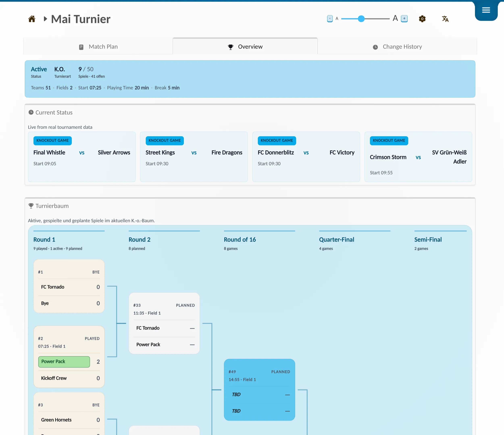Open Street Kings vs Fire Dragons game card
This screenshot has width=504, height=435.
194,157
